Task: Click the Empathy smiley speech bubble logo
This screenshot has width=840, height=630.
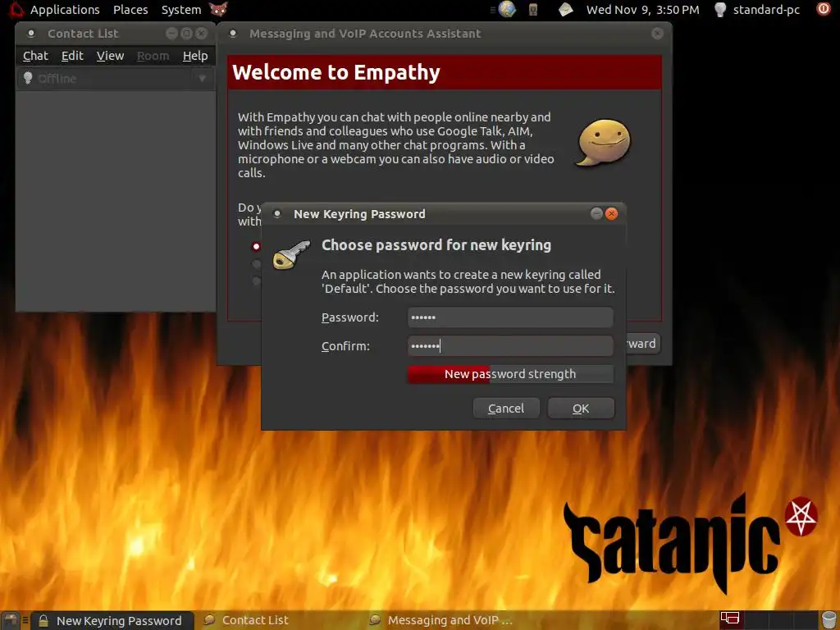Action: pyautogui.click(x=604, y=143)
